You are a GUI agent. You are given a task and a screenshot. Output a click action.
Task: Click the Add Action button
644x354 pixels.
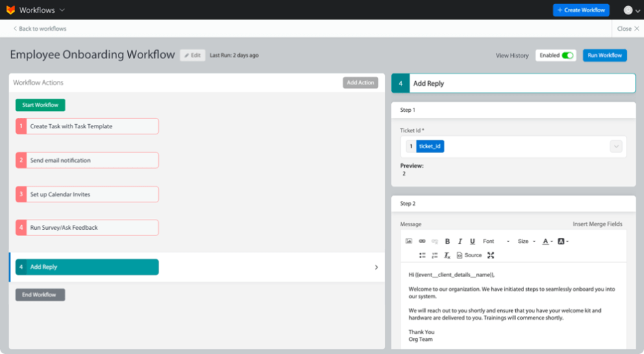[x=360, y=82]
